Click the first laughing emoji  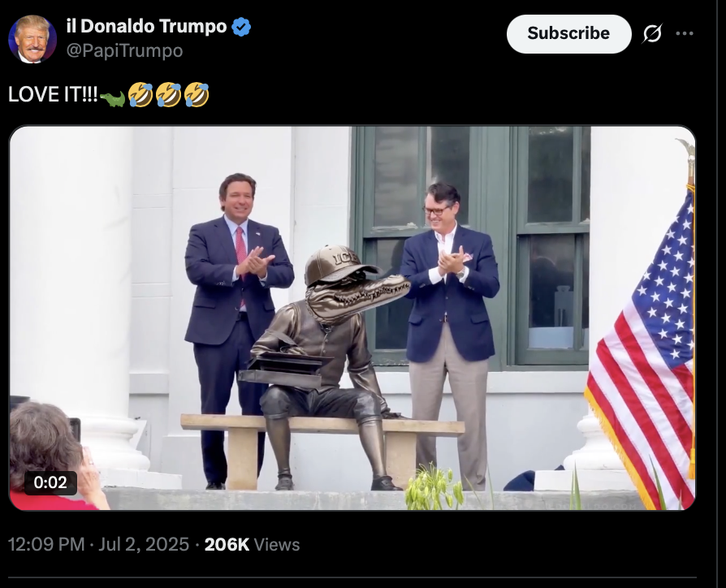tap(140, 95)
